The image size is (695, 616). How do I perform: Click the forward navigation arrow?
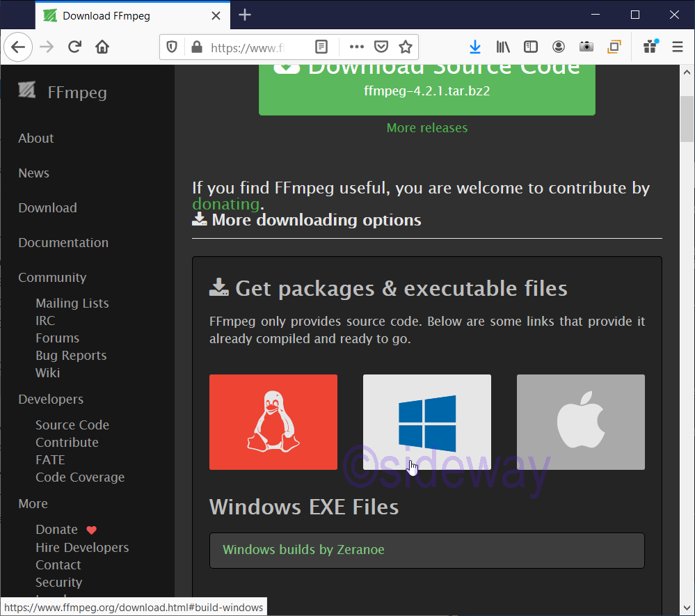tap(47, 47)
